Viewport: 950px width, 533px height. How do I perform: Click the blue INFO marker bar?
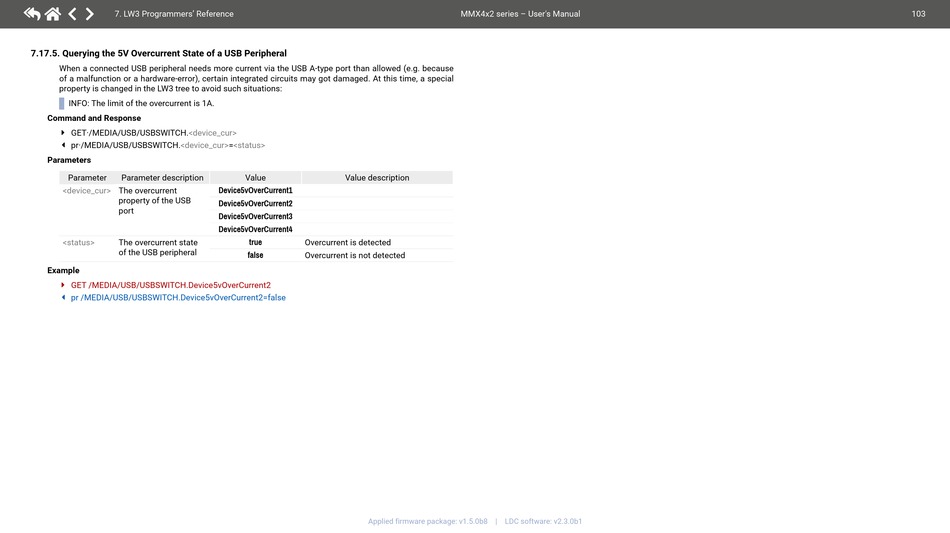coord(62,103)
